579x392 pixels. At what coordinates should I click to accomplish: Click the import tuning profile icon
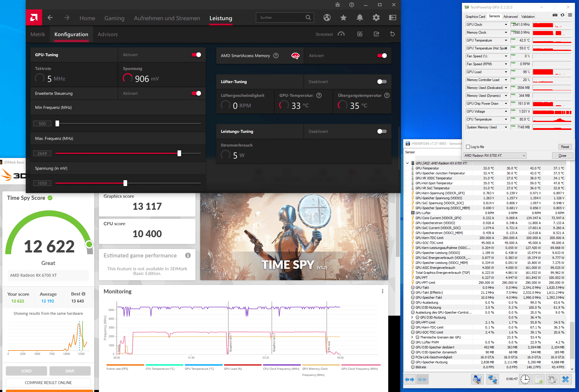coord(360,34)
